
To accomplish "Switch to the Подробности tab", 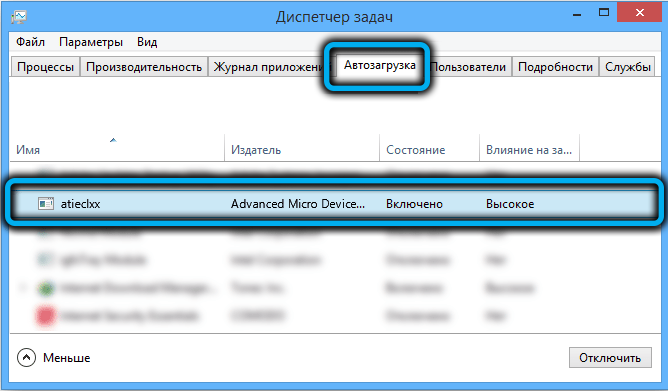I will 555,67.
